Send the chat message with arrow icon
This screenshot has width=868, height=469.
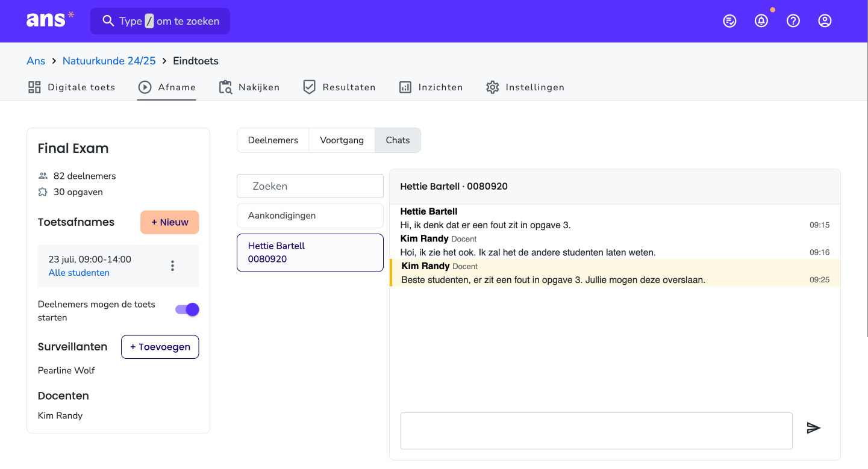click(814, 428)
